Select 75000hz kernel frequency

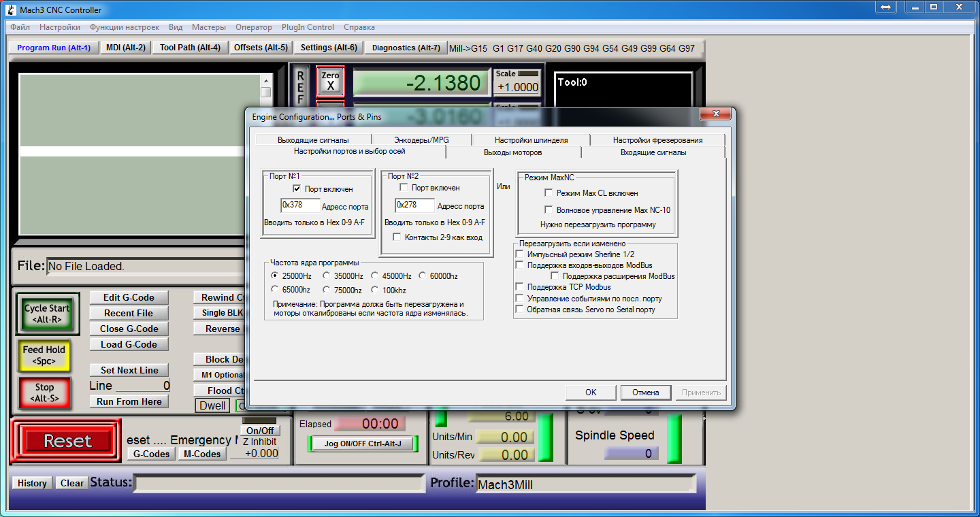click(327, 290)
